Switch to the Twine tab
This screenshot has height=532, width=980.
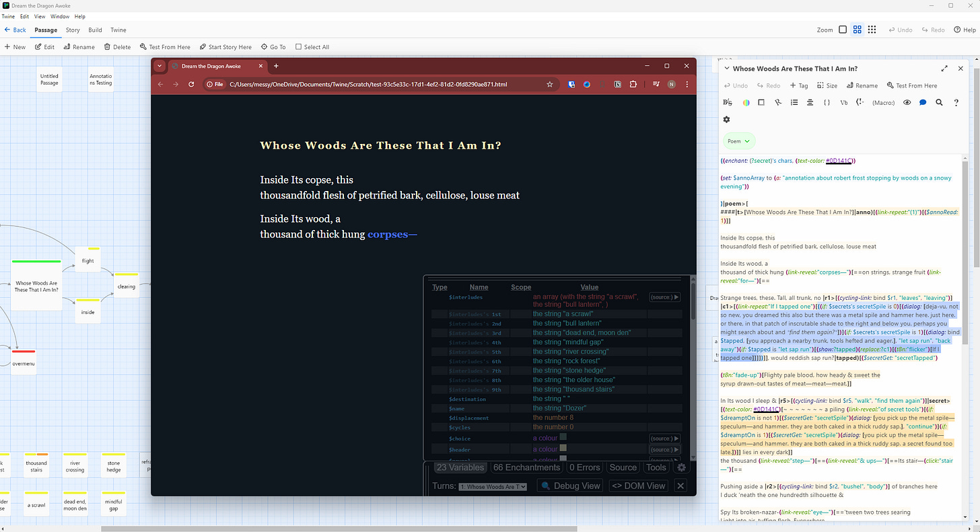click(x=118, y=30)
